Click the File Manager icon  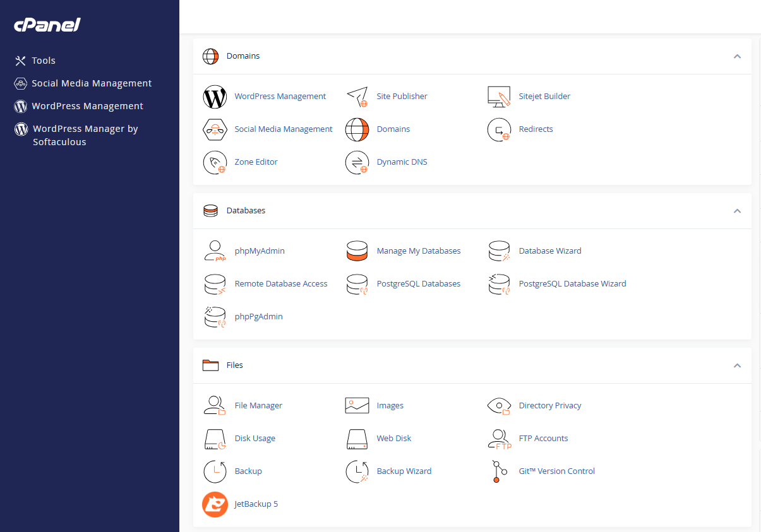coord(215,406)
